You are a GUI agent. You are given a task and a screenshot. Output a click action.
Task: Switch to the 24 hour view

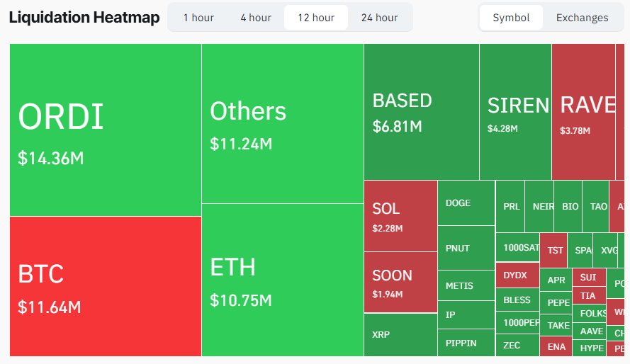(379, 18)
